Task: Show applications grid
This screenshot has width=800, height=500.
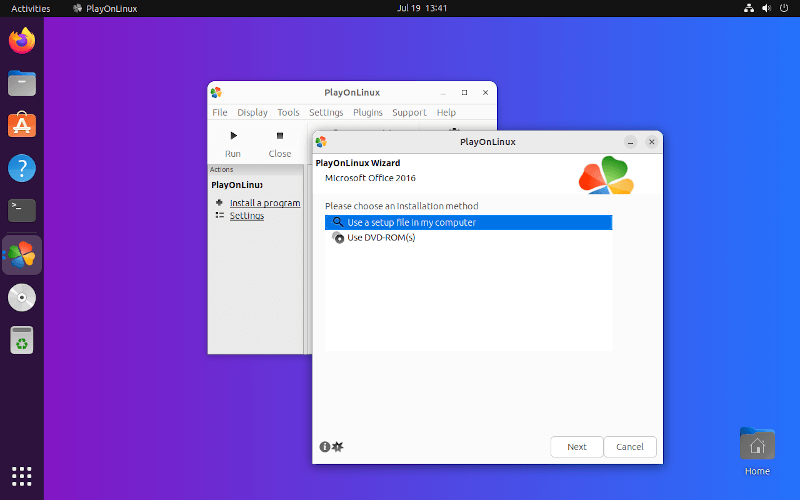Action: point(22,476)
